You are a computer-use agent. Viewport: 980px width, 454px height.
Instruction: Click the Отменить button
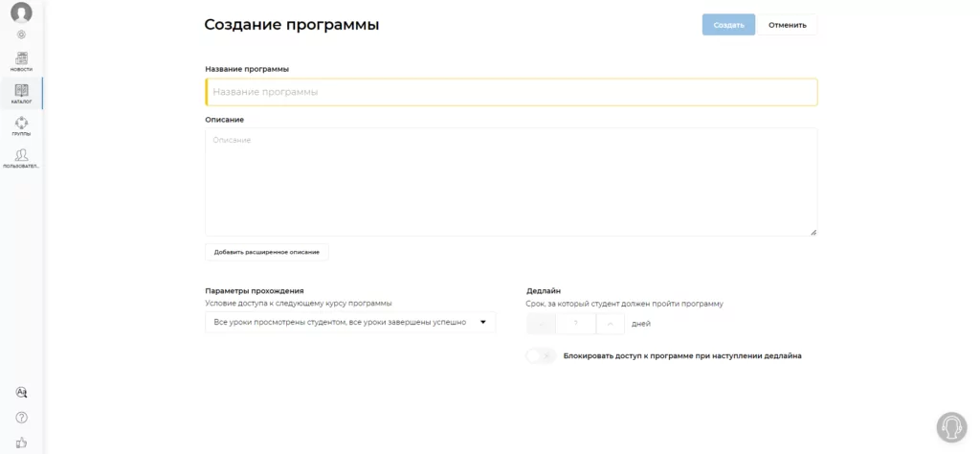pos(787,25)
